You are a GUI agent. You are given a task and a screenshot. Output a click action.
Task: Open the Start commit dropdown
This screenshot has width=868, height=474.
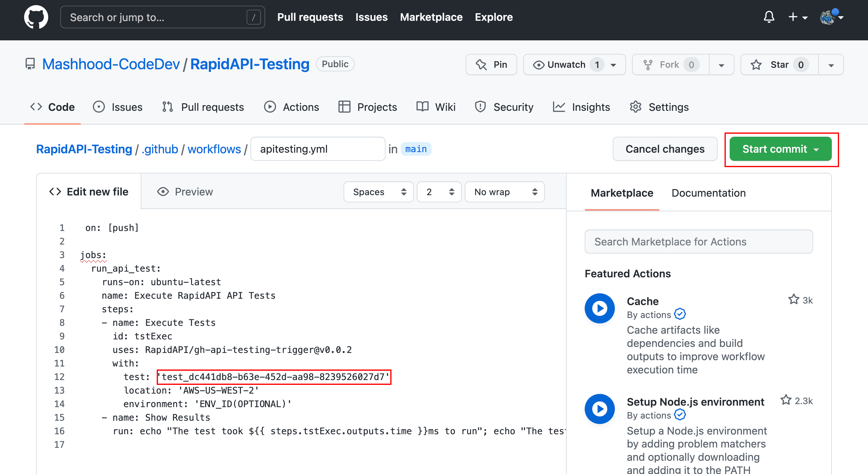[780, 149]
